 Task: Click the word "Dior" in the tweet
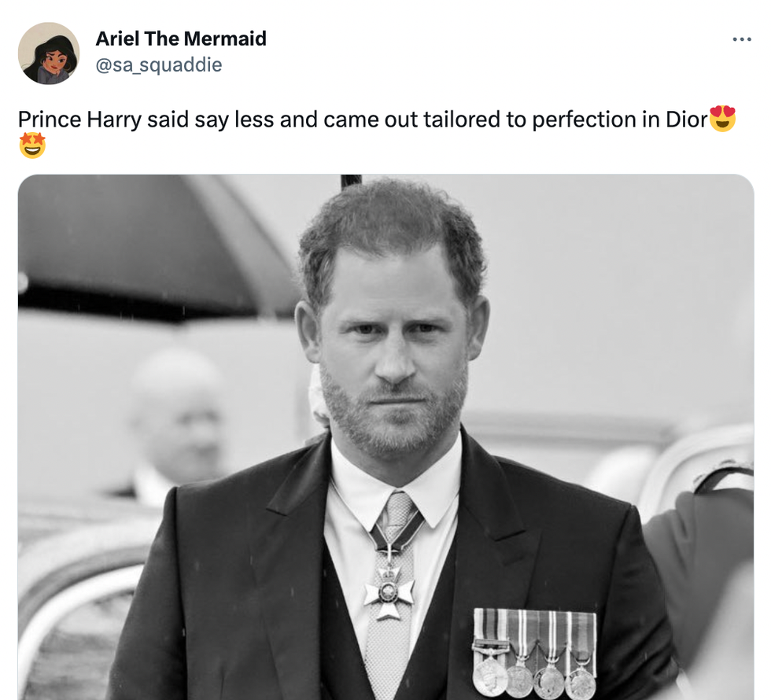(686, 120)
